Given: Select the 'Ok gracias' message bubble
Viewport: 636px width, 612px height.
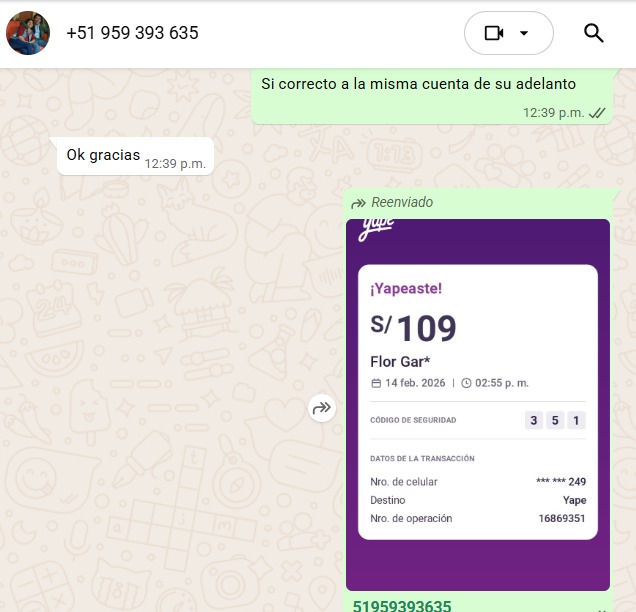Looking at the screenshot, I should (x=135, y=156).
